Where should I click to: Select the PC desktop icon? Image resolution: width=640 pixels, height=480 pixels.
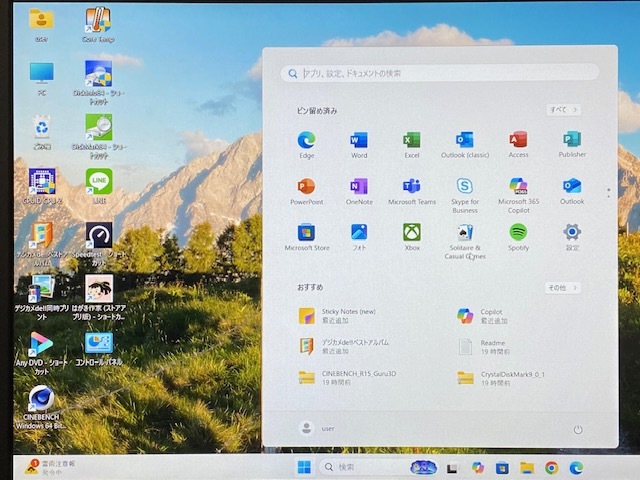click(x=42, y=78)
